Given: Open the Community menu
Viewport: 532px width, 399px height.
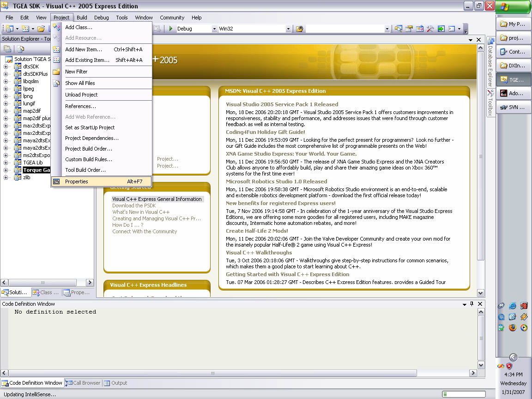Looking at the screenshot, I should pos(172,18).
